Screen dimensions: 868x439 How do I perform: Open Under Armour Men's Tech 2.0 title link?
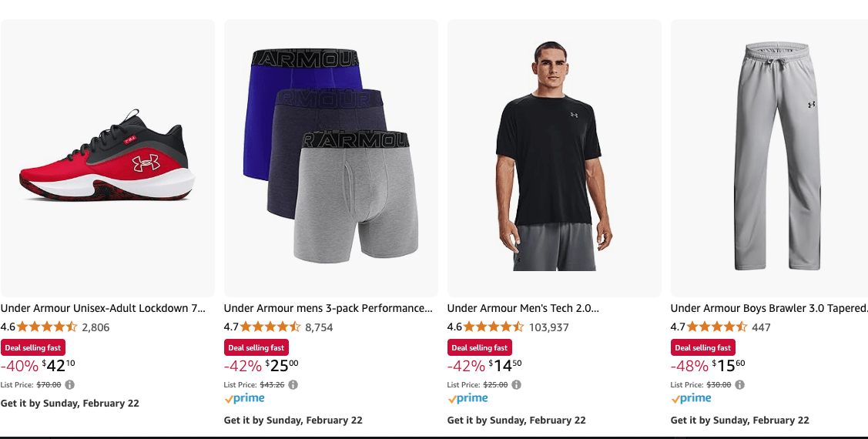point(523,308)
